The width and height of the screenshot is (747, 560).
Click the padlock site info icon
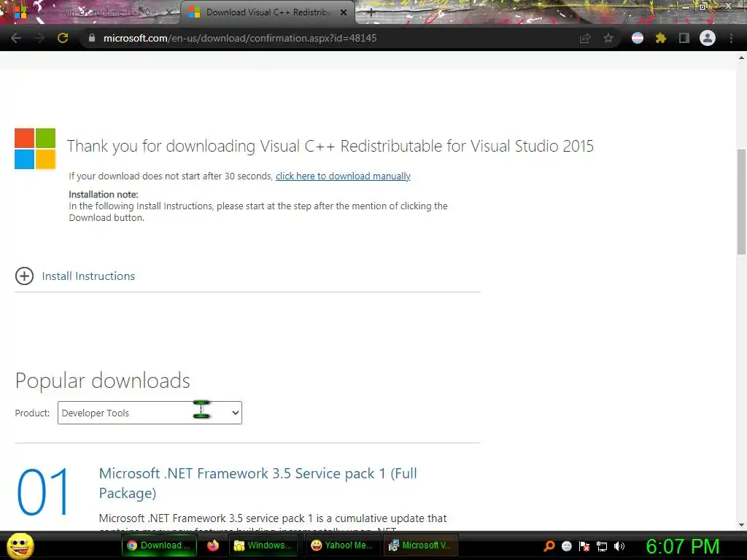coord(92,38)
